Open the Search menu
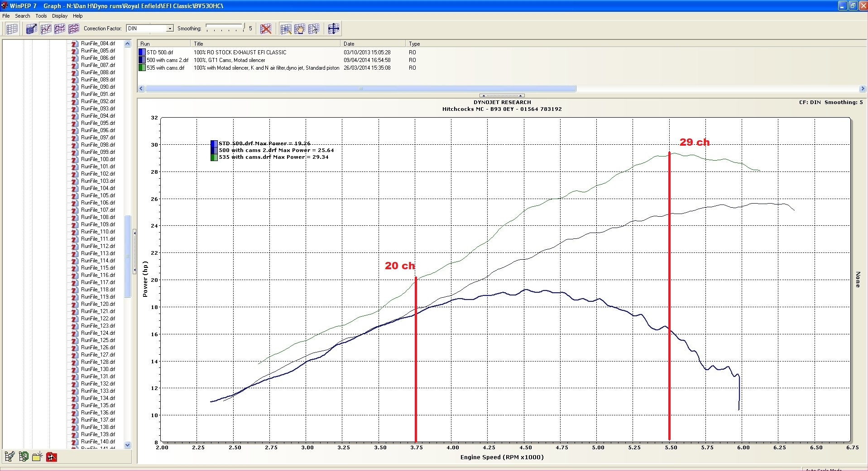This screenshot has width=868, height=471. 23,16
